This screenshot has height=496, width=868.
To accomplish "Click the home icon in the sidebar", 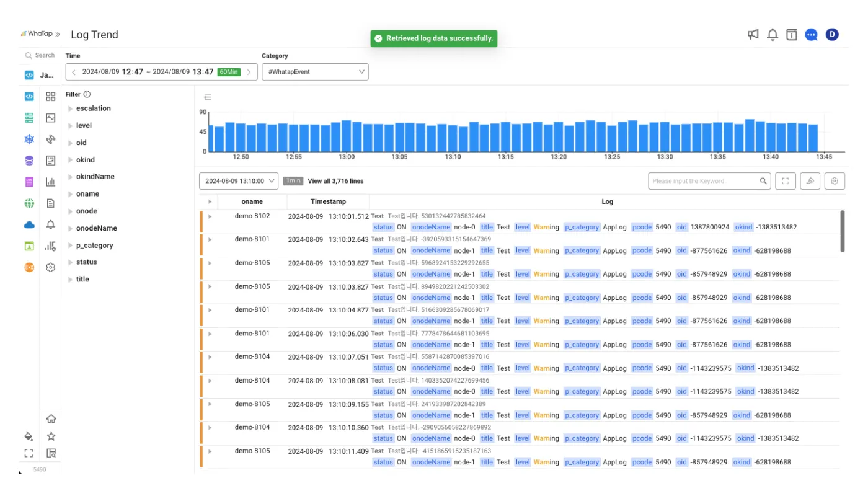I will click(x=51, y=419).
